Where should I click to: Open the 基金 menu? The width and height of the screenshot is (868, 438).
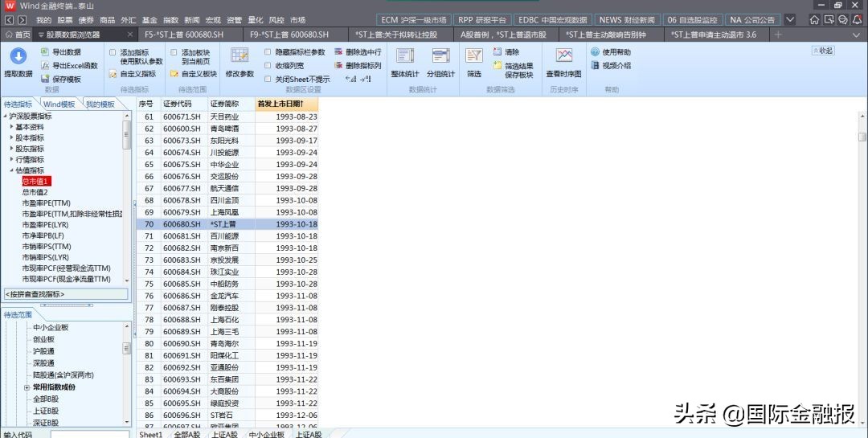coord(149,20)
